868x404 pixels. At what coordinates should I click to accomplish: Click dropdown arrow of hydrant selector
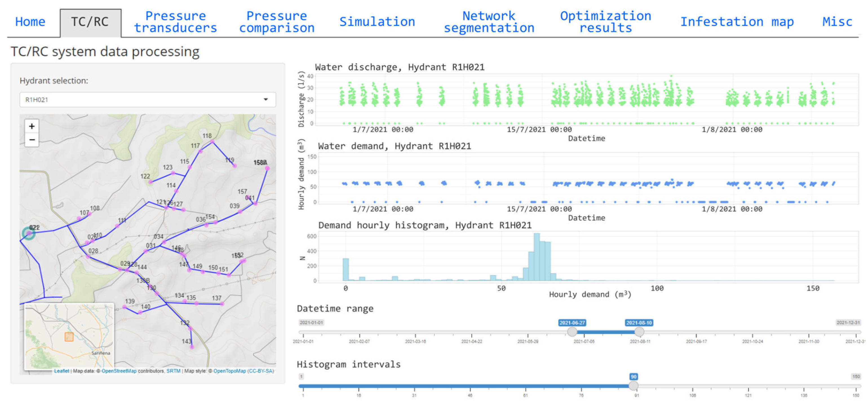click(x=265, y=100)
